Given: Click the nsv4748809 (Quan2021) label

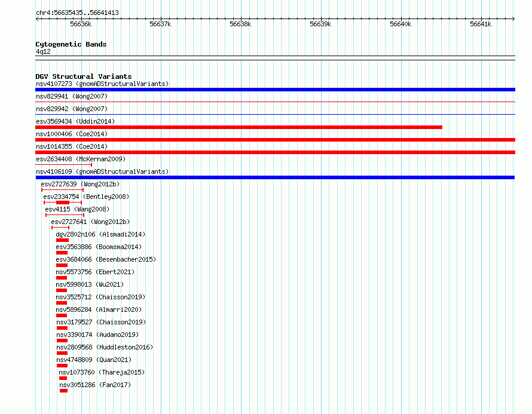Looking at the screenshot, I should coord(94,360).
